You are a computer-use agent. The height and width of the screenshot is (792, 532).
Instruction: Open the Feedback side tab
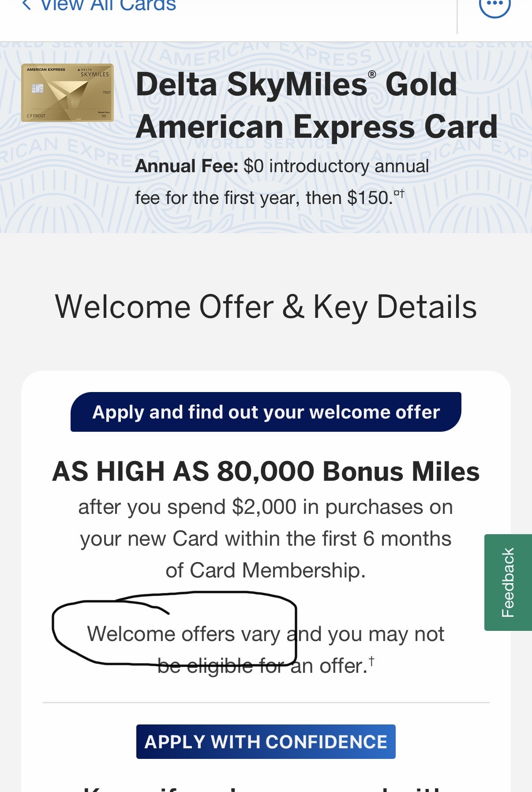pos(508,582)
